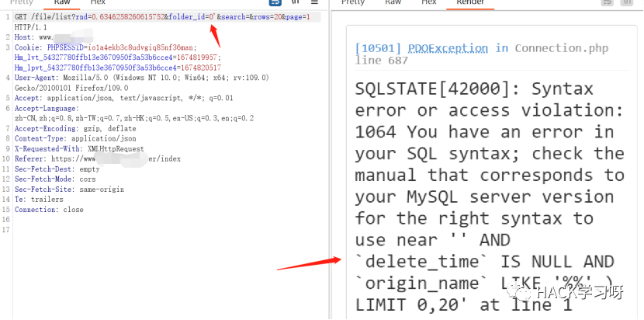The width and height of the screenshot is (644, 320).
Task: Open the request Hex tab
Action: point(98,2)
